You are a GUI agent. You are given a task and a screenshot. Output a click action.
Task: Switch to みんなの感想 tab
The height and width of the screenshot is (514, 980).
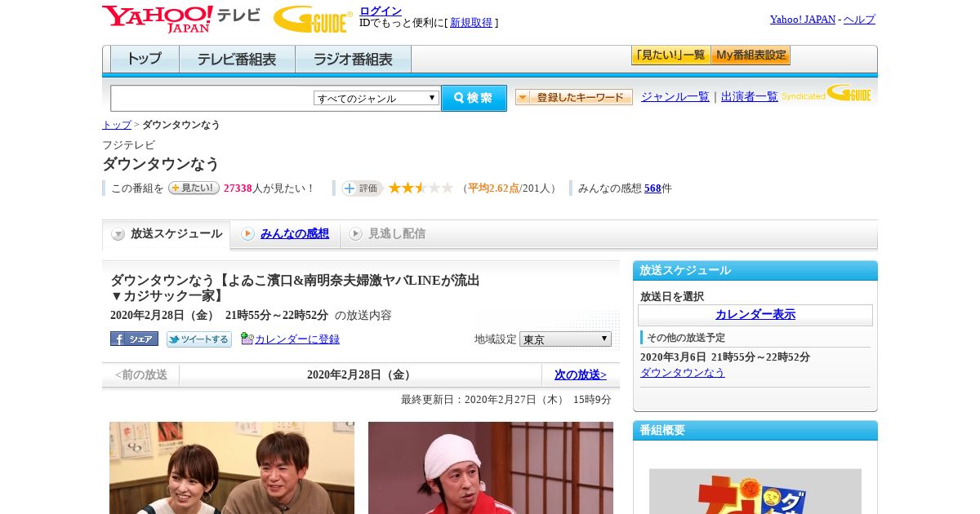click(285, 234)
